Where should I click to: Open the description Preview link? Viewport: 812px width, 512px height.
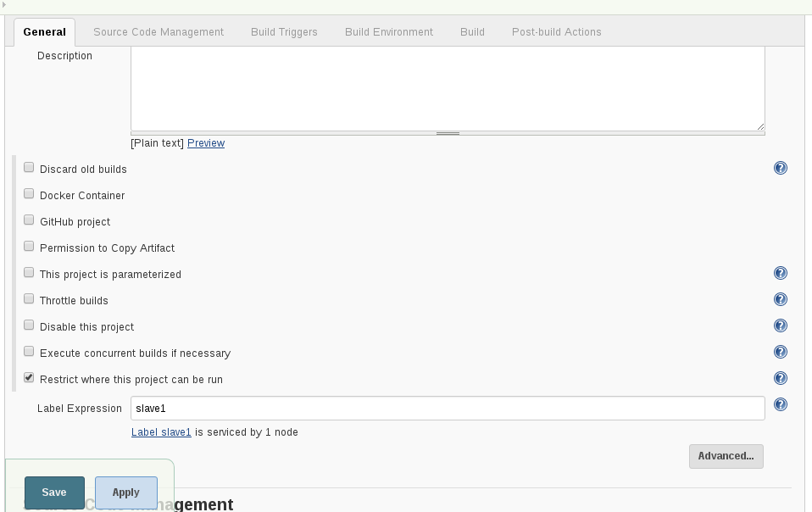(x=206, y=142)
